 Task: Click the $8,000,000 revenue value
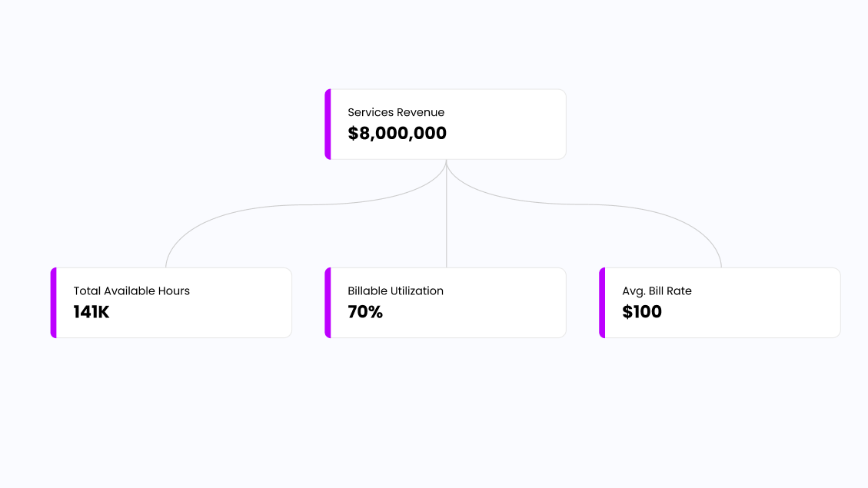click(x=397, y=134)
